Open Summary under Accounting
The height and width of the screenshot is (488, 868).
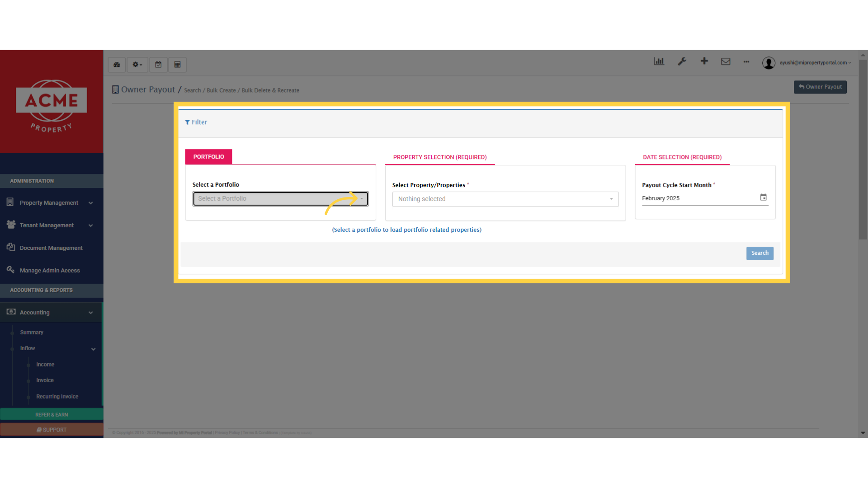point(32,333)
